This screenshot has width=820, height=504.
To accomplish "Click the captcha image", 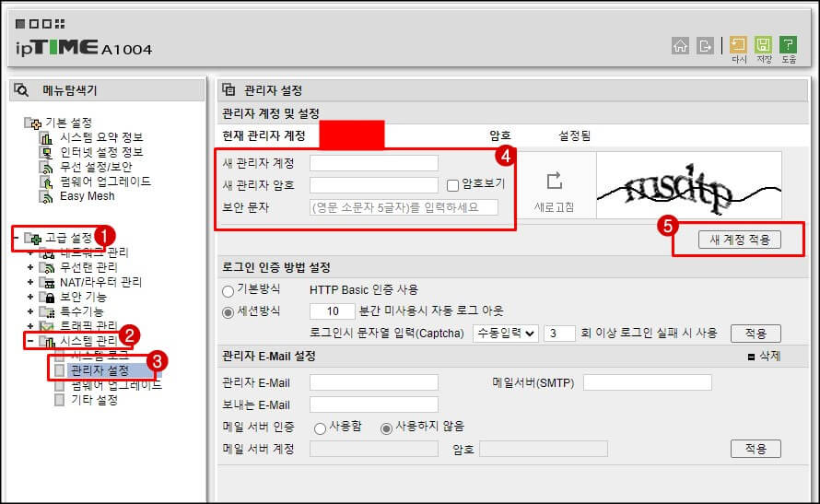I will [689, 185].
